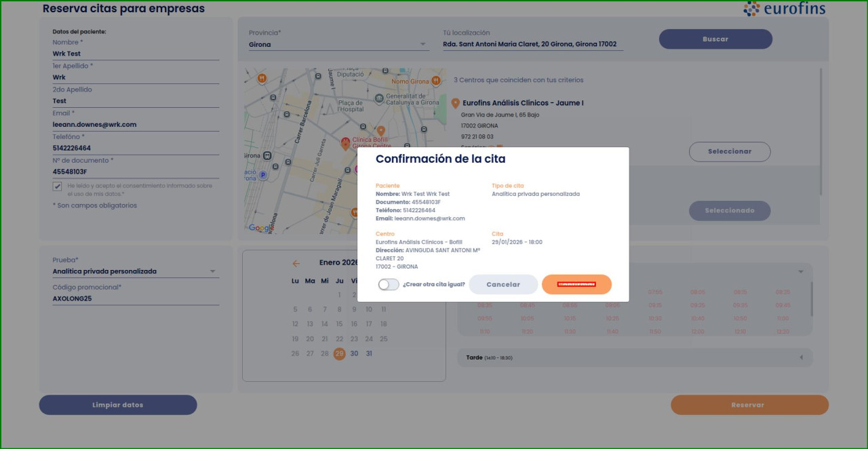
Task: Select day 30 on the January calendar
Action: tap(354, 353)
